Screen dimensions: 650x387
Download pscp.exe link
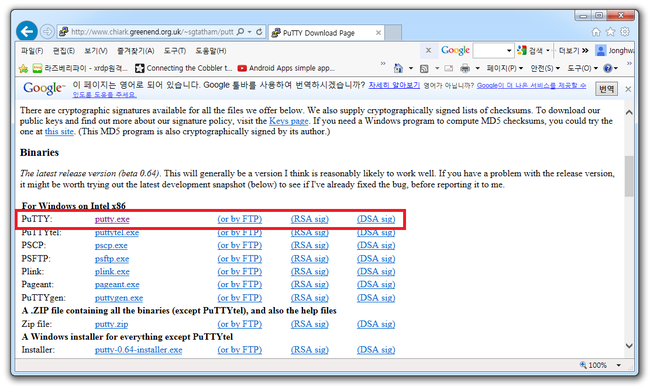coord(111,245)
